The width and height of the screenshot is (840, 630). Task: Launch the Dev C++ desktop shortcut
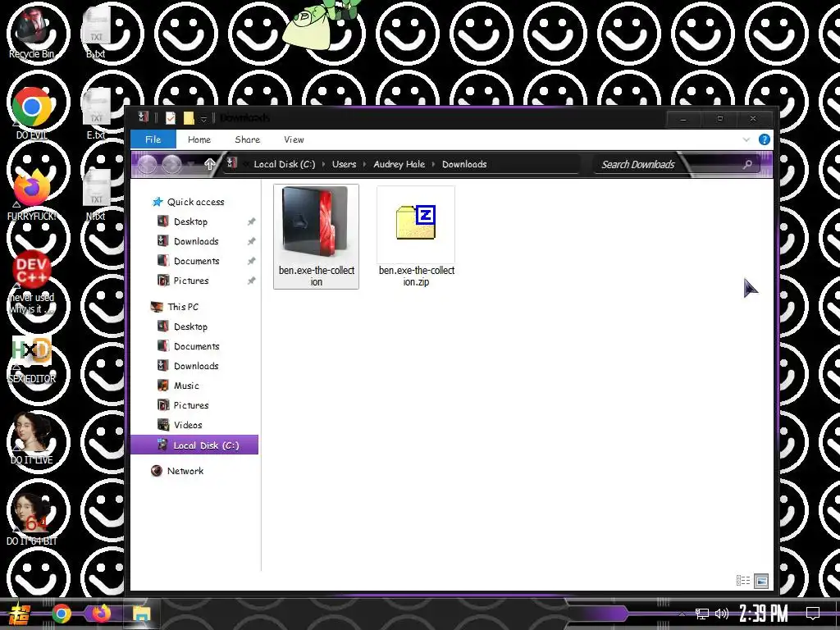(32, 282)
